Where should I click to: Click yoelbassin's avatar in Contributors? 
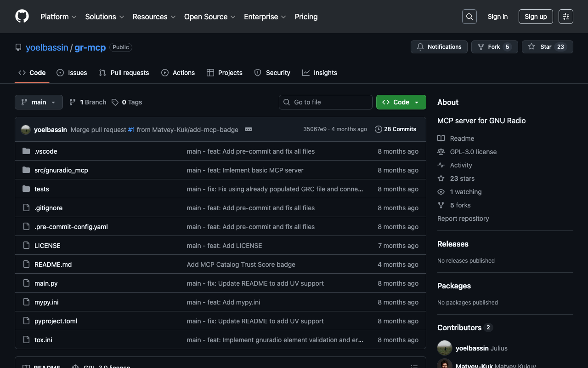coord(445,348)
